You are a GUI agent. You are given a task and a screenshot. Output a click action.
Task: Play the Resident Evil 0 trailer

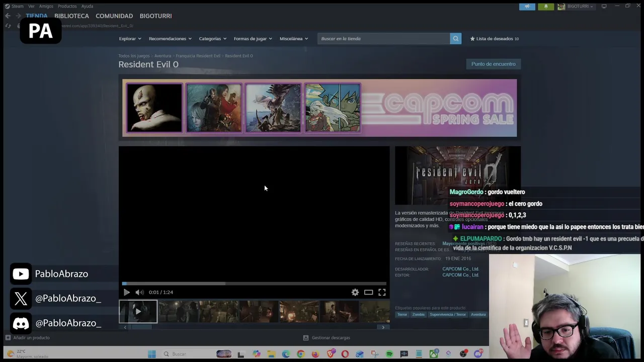[x=126, y=292]
